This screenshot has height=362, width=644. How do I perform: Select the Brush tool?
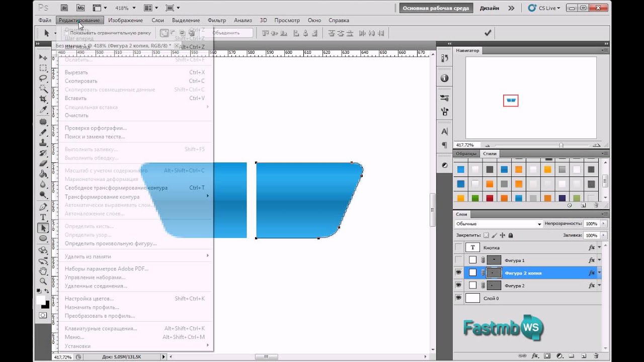[43, 132]
